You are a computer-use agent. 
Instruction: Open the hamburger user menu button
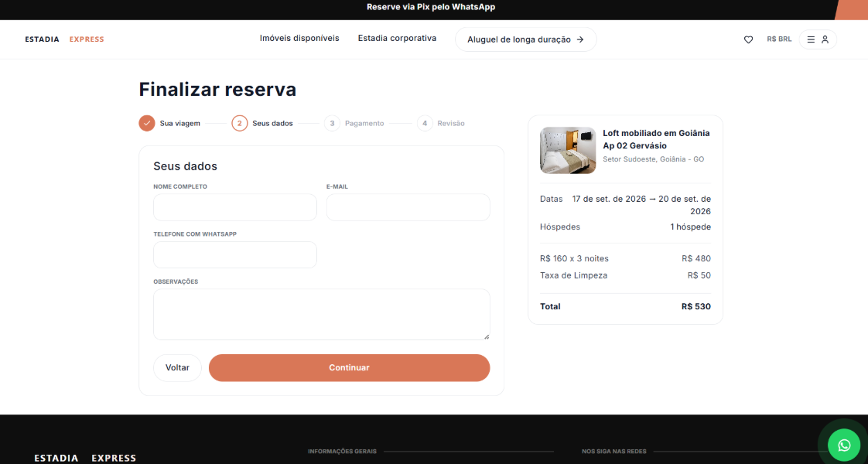point(818,39)
